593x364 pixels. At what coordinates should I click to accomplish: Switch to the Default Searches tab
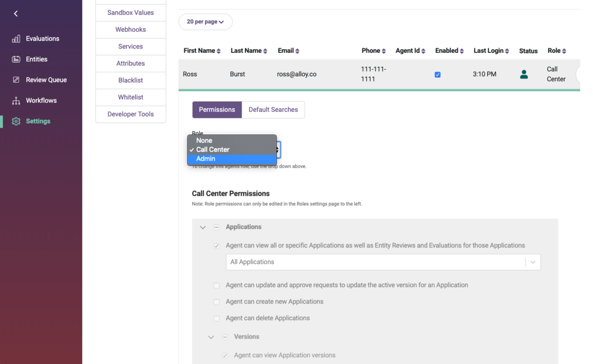(273, 110)
